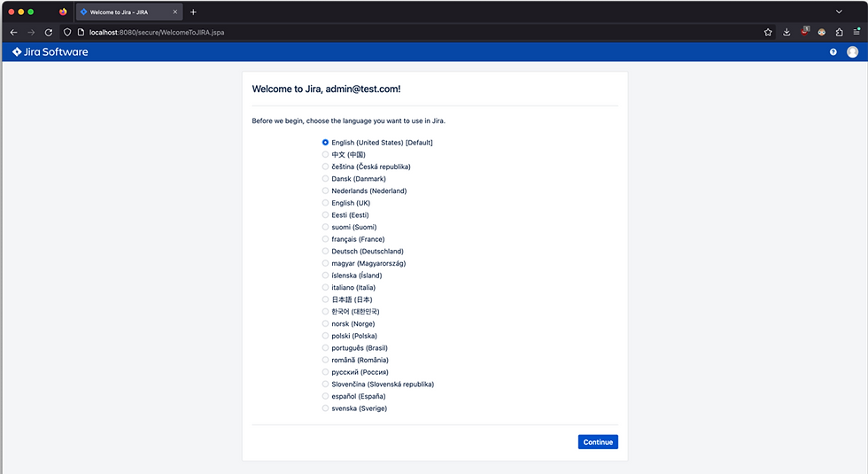Close the Welcome to Jira tab

pos(175,12)
